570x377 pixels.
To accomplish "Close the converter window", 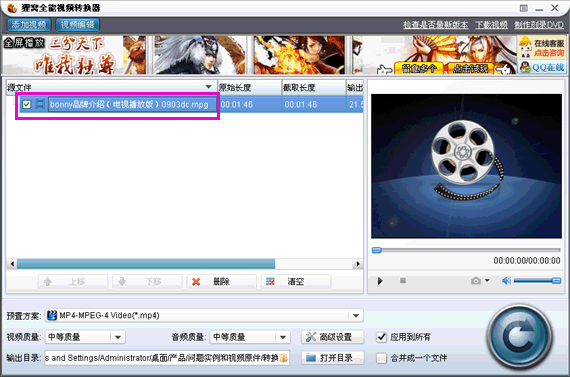I will (x=555, y=8).
